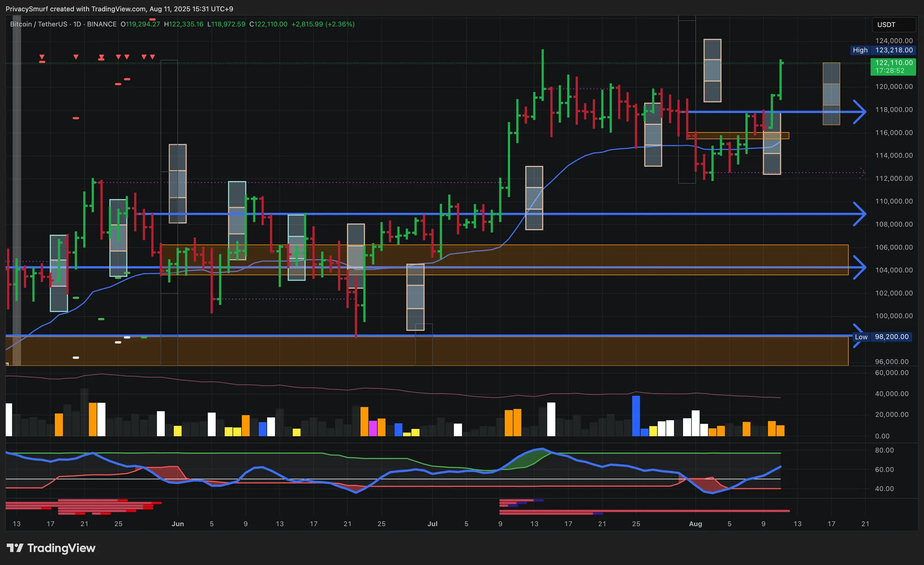The height and width of the screenshot is (565, 924).
Task: Click the TradingView logo at bottom left
Action: click(x=51, y=548)
